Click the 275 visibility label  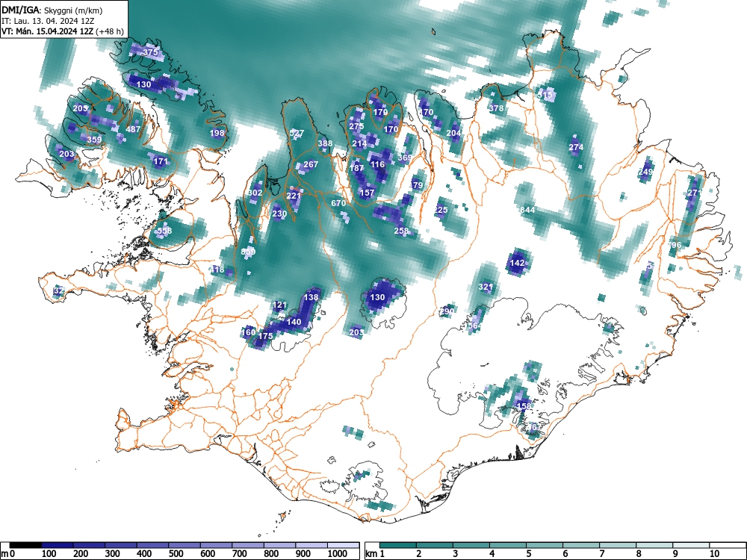356,126
